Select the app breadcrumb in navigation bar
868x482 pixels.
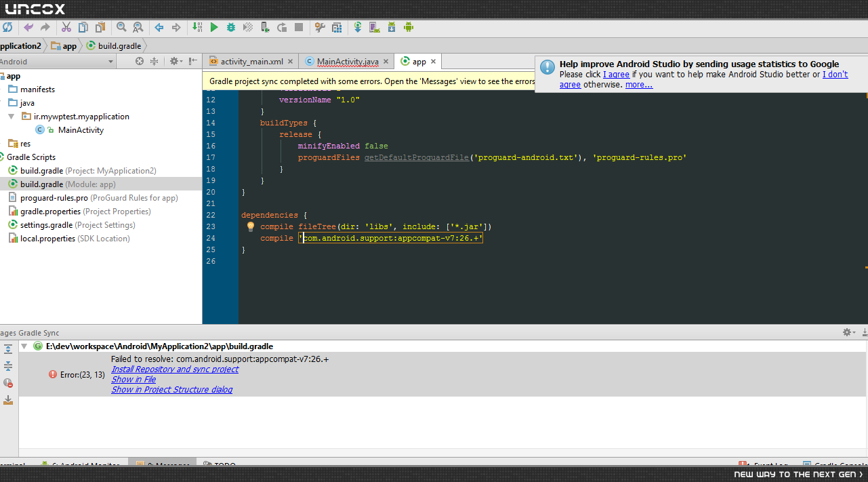(x=64, y=46)
